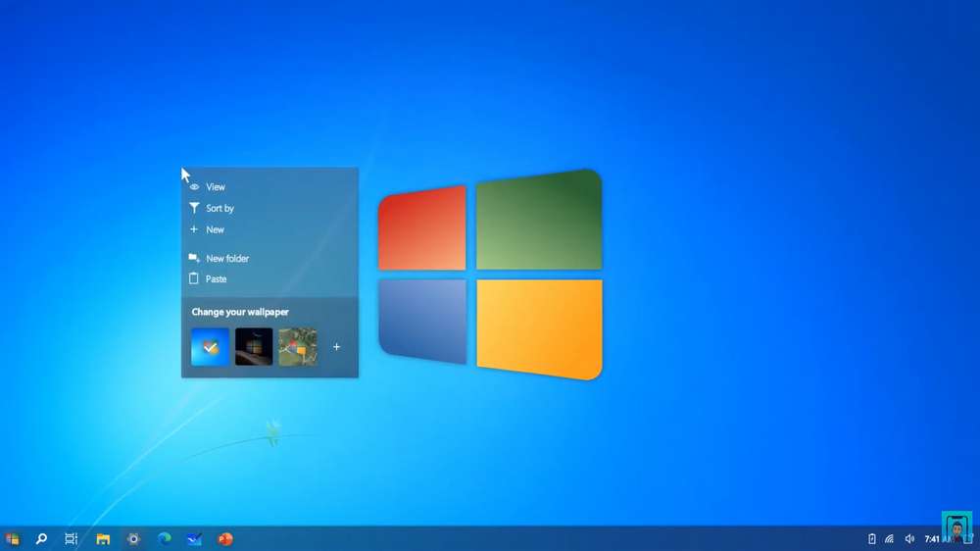Viewport: 980px width, 551px height.
Task: Launch File Explorer from the taskbar
Action: tap(103, 538)
